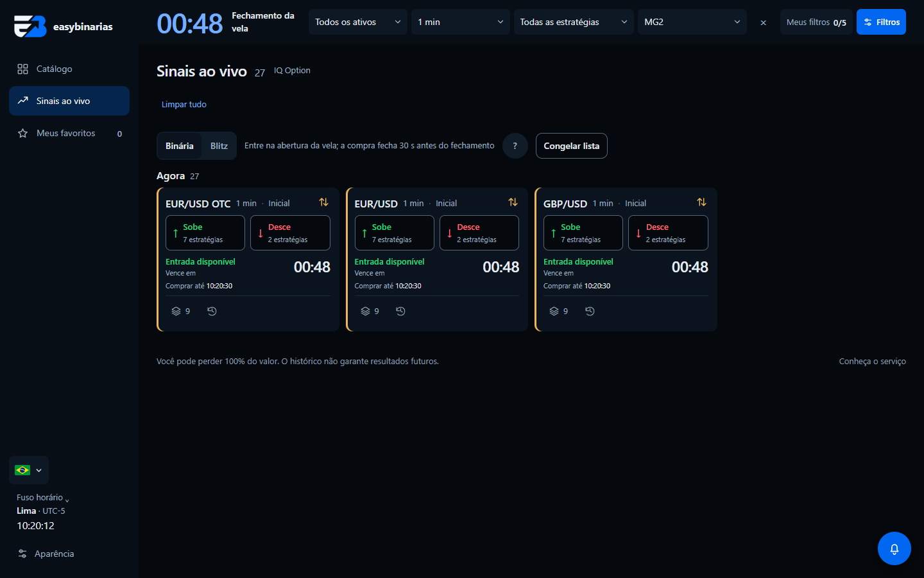
Task: Switch to Blitz mode
Action: click(x=219, y=146)
